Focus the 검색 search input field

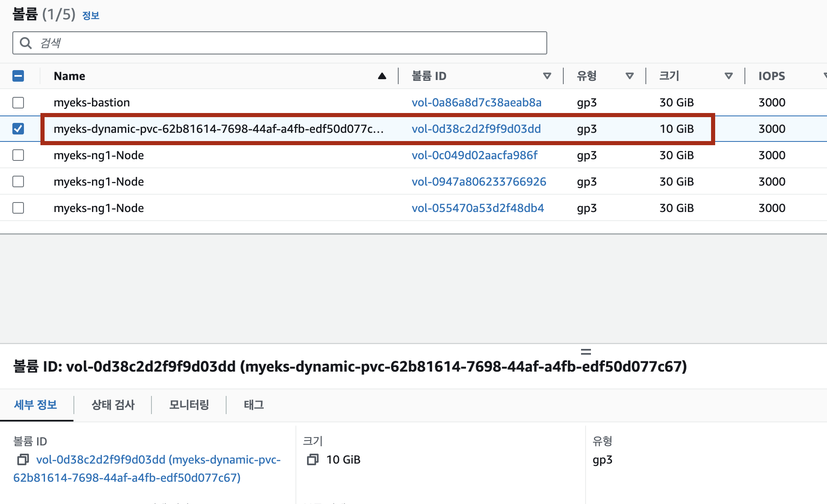(x=289, y=43)
